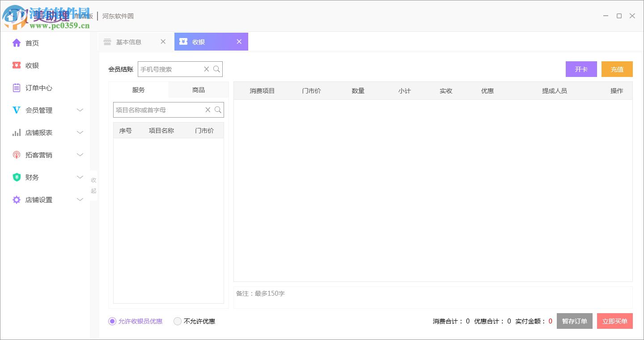This screenshot has width=644, height=340.
Task: Open the 基本信息 tab
Action: (x=129, y=41)
